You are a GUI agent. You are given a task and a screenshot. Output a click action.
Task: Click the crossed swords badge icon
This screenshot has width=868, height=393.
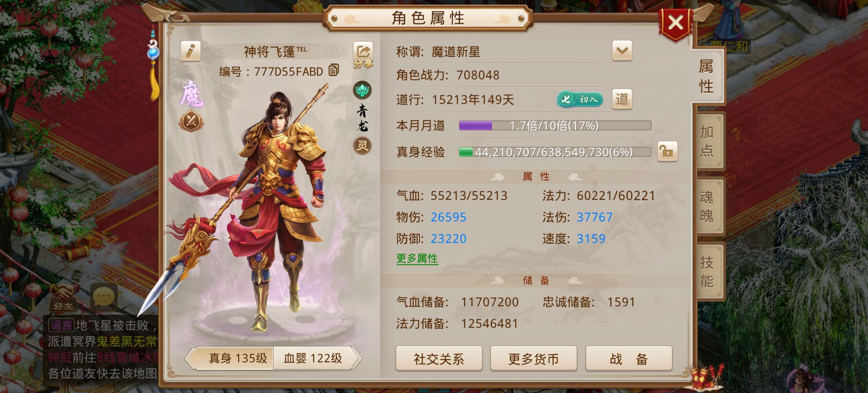click(x=191, y=121)
